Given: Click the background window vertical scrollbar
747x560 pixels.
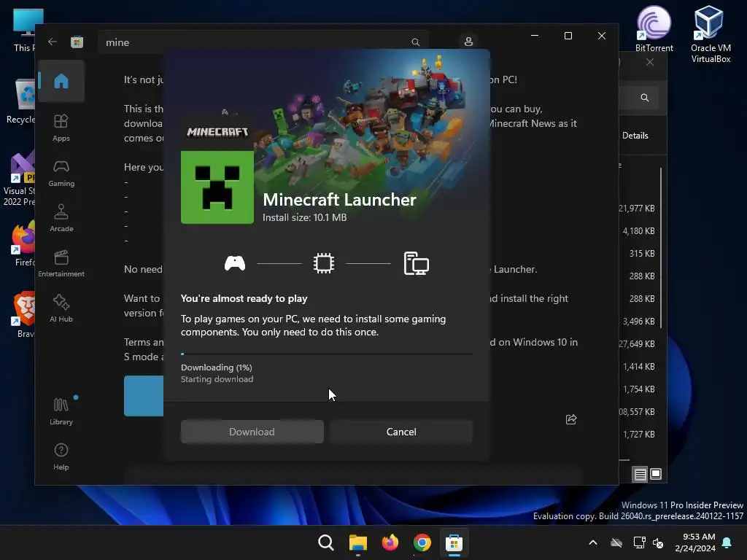Looking at the screenshot, I should (x=661, y=248).
